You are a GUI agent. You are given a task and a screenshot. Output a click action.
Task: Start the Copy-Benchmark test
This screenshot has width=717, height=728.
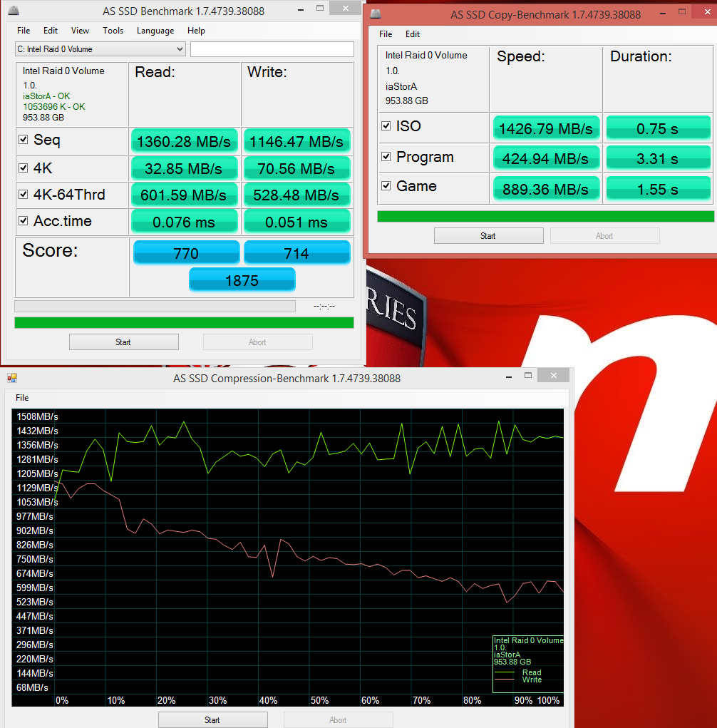click(488, 235)
